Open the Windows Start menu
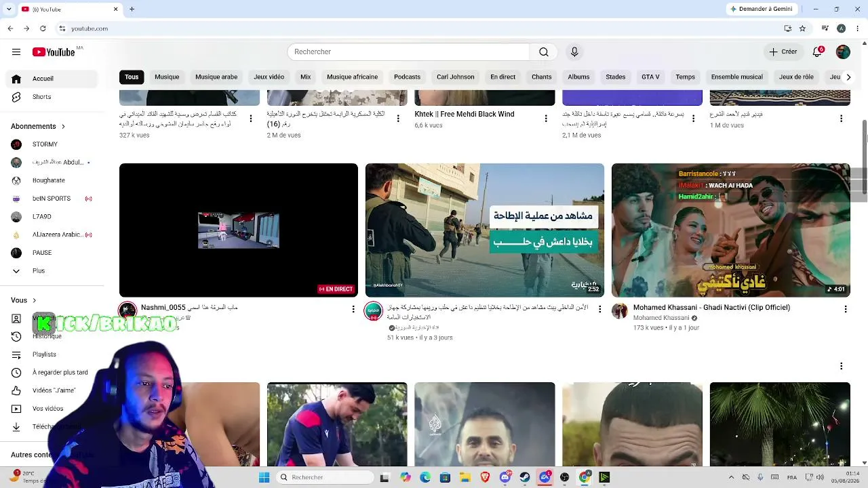Image resolution: width=868 pixels, height=488 pixels. tap(264, 477)
